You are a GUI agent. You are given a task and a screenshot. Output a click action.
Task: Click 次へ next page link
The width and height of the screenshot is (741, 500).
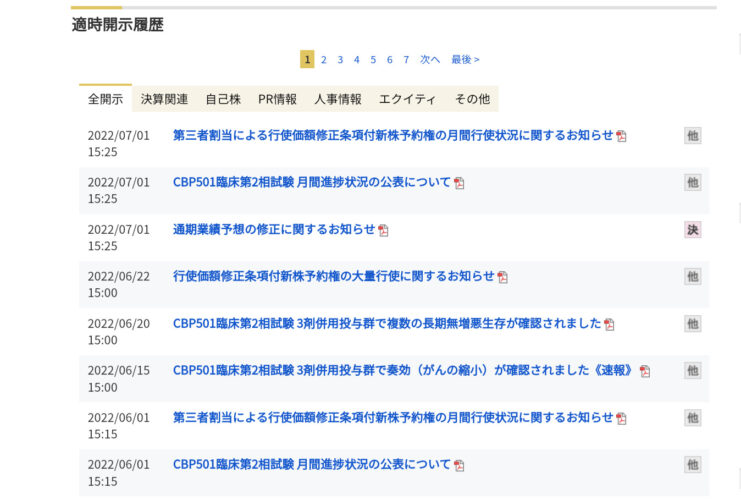pyautogui.click(x=430, y=60)
